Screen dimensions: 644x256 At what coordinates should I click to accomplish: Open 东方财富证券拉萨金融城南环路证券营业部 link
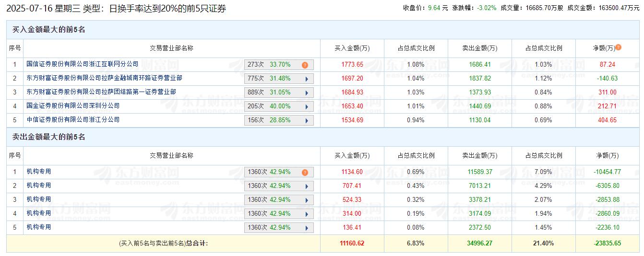point(104,78)
